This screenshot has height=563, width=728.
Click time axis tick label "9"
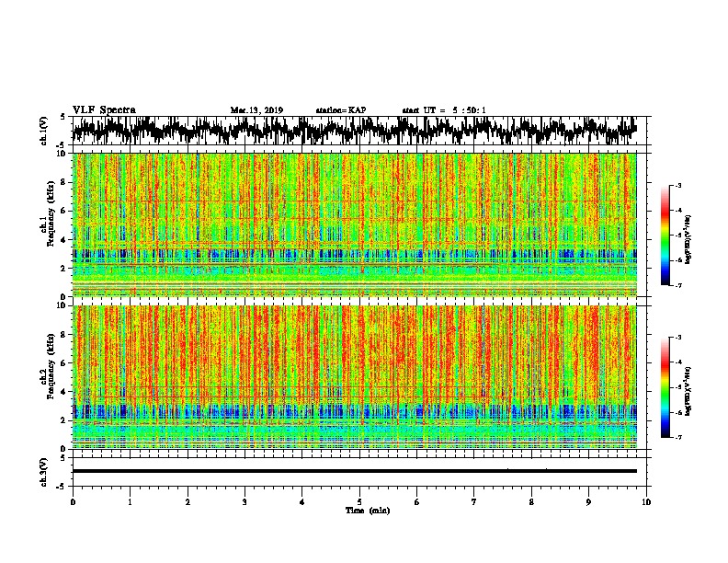588,502
